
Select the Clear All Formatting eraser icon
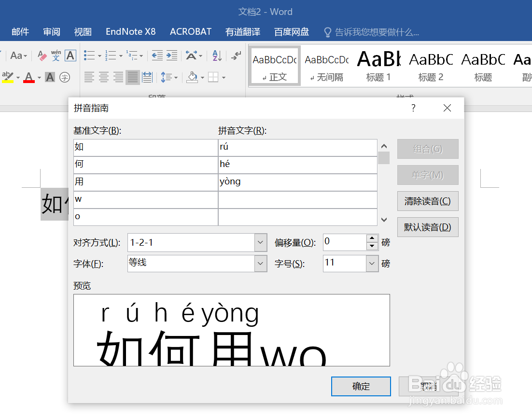(x=41, y=56)
